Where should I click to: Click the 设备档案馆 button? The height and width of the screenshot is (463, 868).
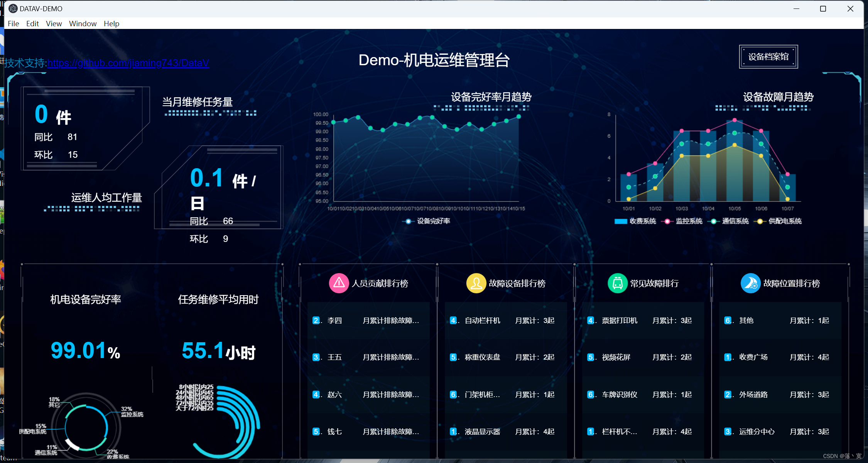point(768,57)
